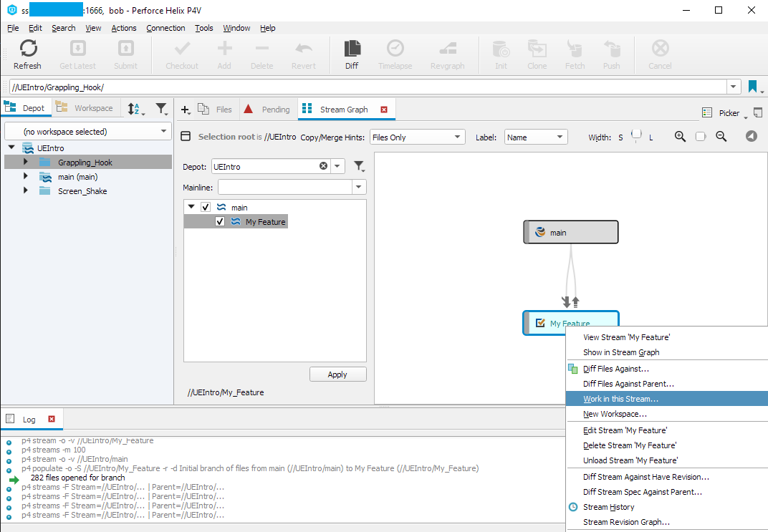Viewport: 768px width, 532px height.
Task: Open the depot tree sort order icon
Action: point(134,109)
